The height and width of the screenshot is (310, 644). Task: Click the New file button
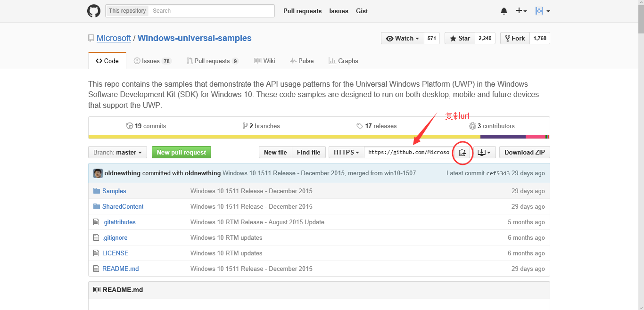(275, 152)
